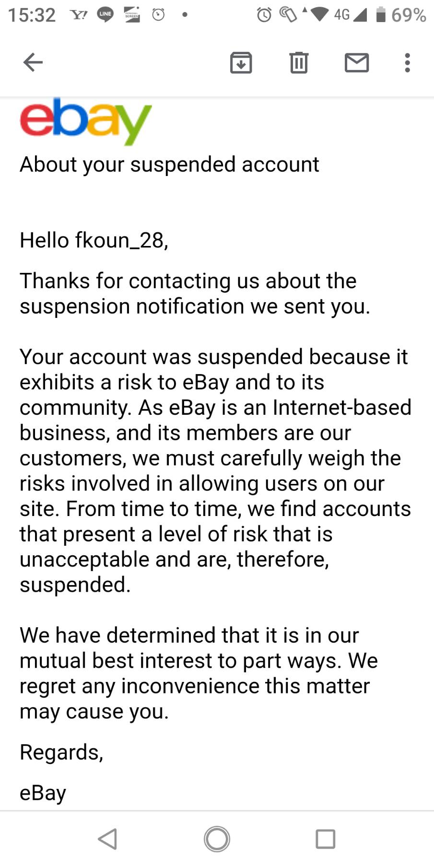Tap the "Your account was suspended" paragraph
The height and width of the screenshot is (868, 434).
(215, 470)
